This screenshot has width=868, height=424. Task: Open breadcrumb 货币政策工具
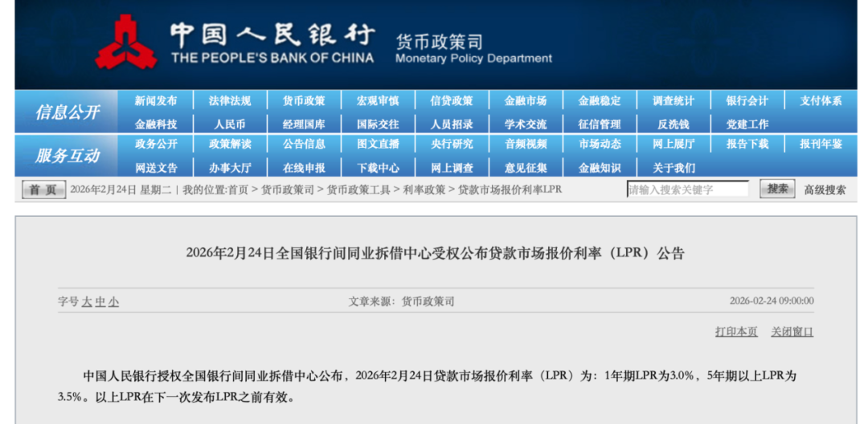(x=358, y=190)
